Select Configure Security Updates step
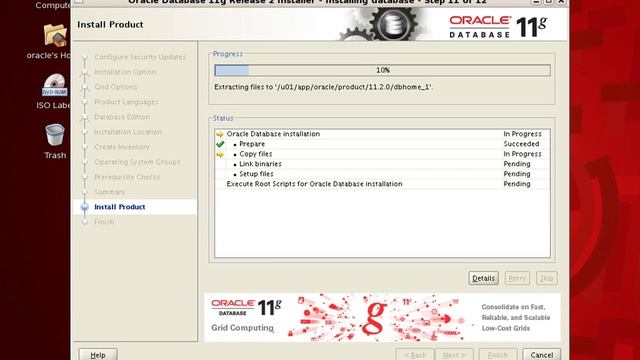Image resolution: width=640 pixels, height=360 pixels. click(x=140, y=57)
